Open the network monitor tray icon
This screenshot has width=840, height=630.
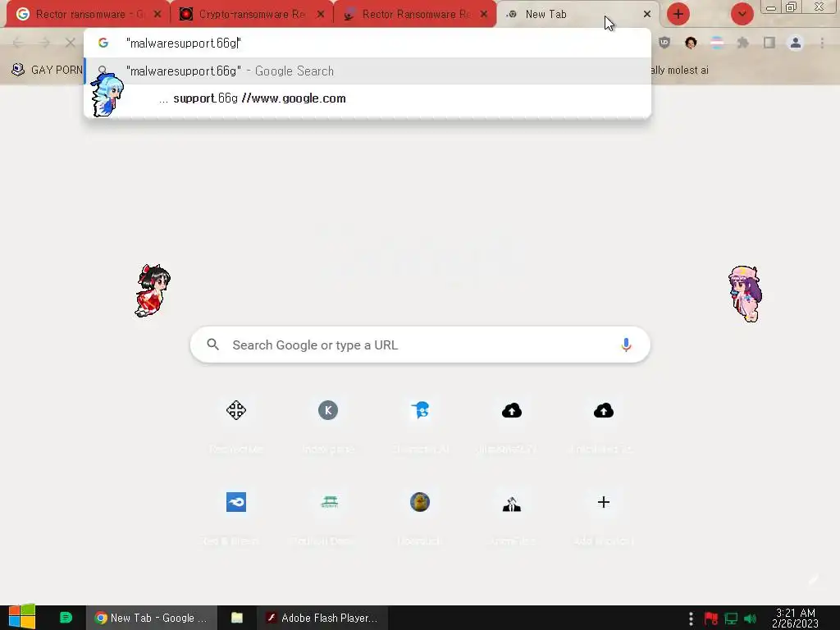tap(731, 619)
